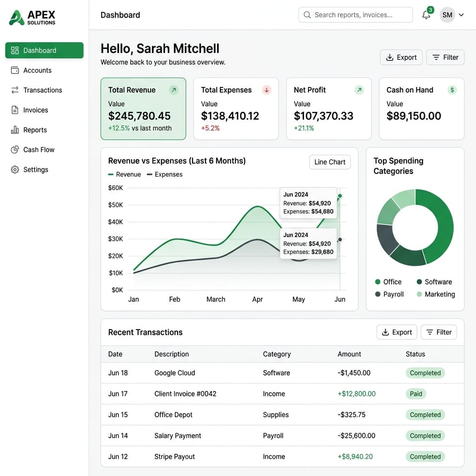The height and width of the screenshot is (476, 476).
Task: Click the Cash on Hand dollar icon
Action: 452,90
